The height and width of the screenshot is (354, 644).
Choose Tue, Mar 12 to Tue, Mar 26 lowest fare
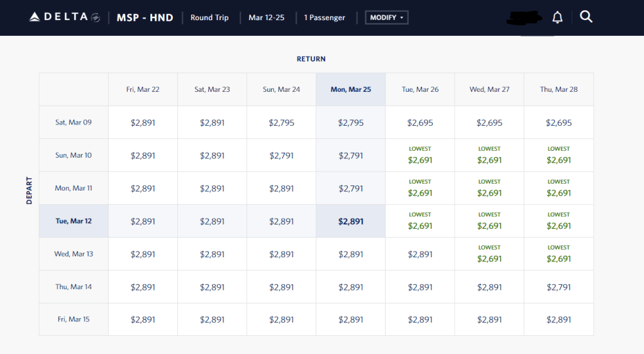pyautogui.click(x=420, y=221)
